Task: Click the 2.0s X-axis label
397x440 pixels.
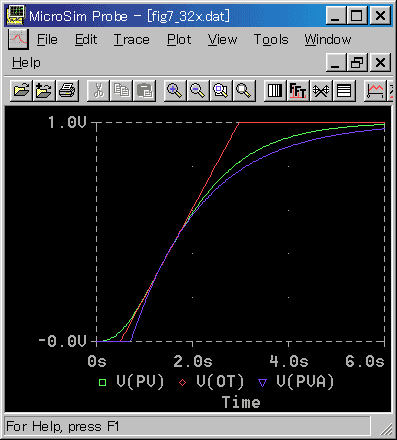Action: 193,361
